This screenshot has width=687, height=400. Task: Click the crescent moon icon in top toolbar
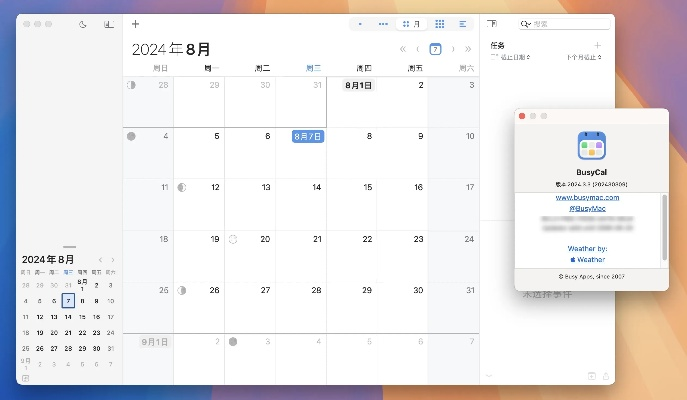82,25
